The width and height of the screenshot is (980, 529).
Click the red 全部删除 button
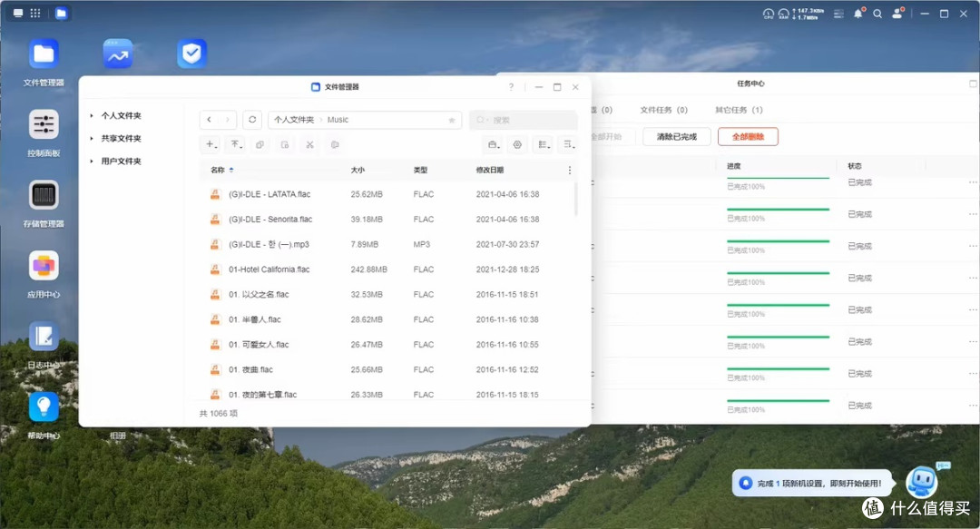click(x=748, y=136)
